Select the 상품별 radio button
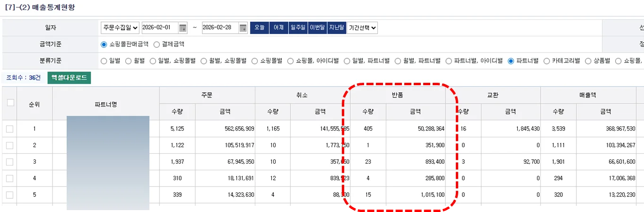Screen dimensions: 644x212 (588, 61)
